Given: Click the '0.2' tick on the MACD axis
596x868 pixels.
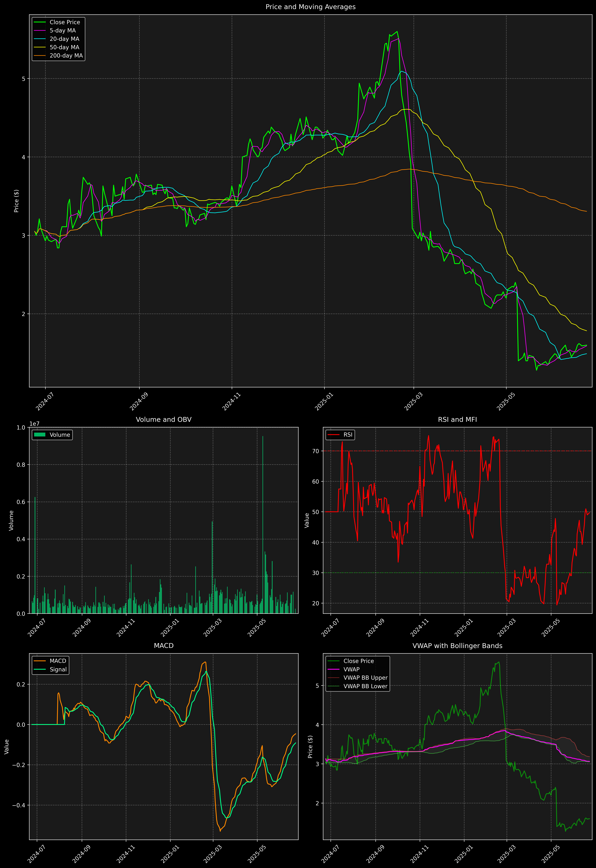Looking at the screenshot, I should coord(21,685).
